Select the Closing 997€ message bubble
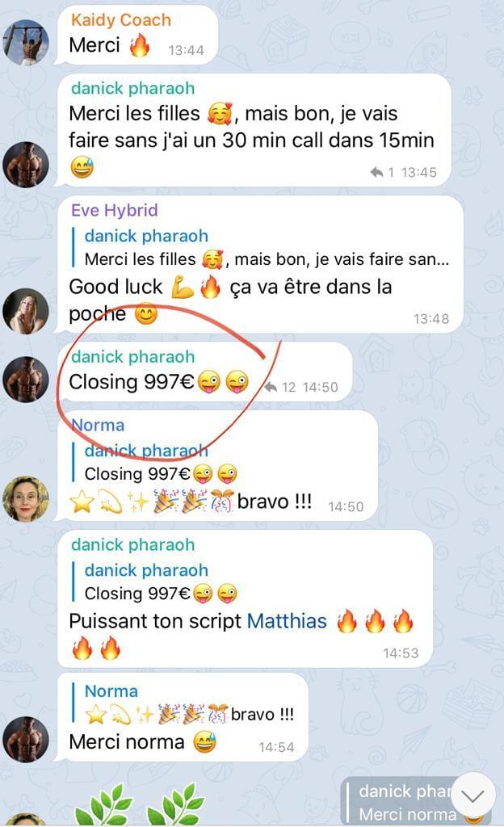Image resolution: width=504 pixels, height=827 pixels. [x=204, y=372]
